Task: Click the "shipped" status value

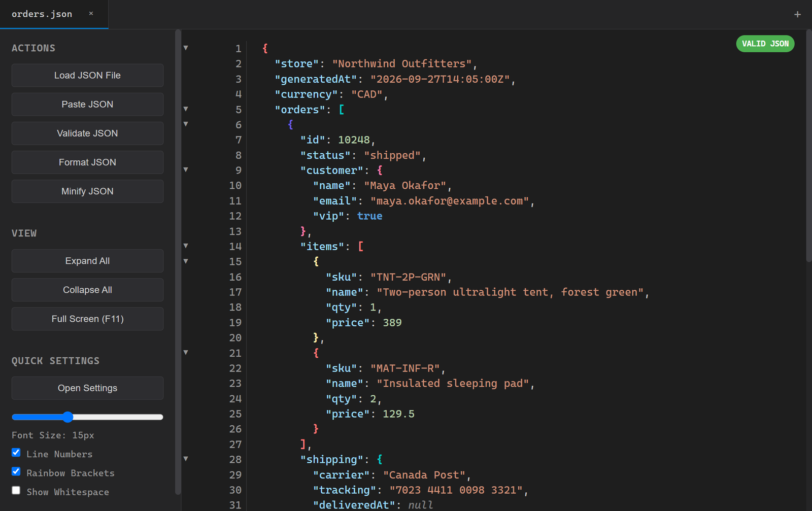Action: (x=392, y=155)
